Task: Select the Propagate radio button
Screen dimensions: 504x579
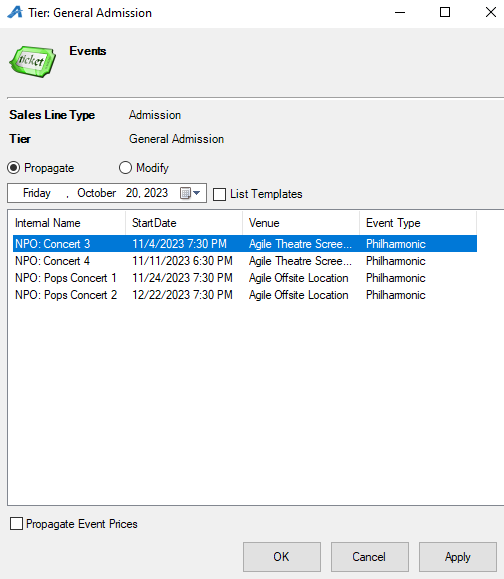Action: [x=14, y=168]
